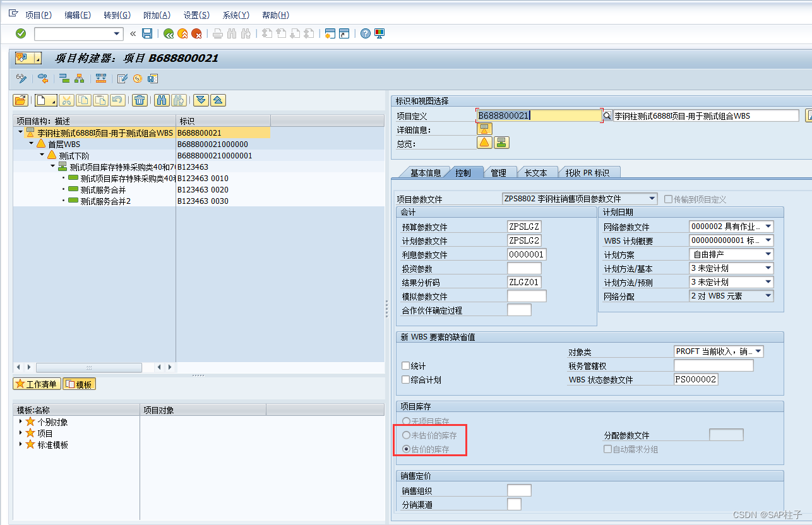Open Help with the question mark icon

coord(365,33)
